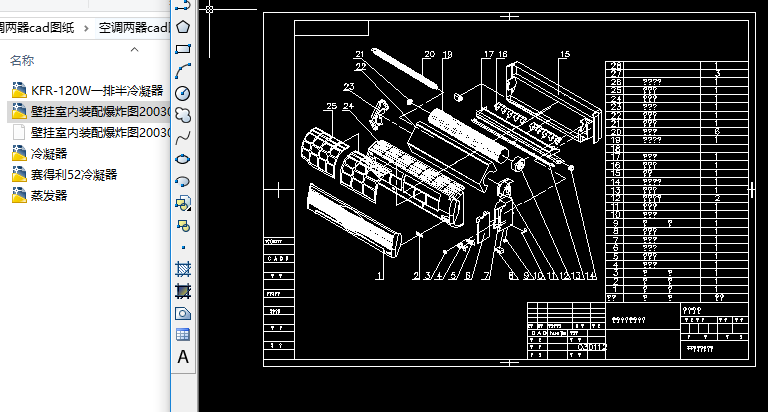768x412 pixels.
Task: Select the blank-icon 壁挂室内装配爆炸图2003 file
Action: click(x=91, y=133)
